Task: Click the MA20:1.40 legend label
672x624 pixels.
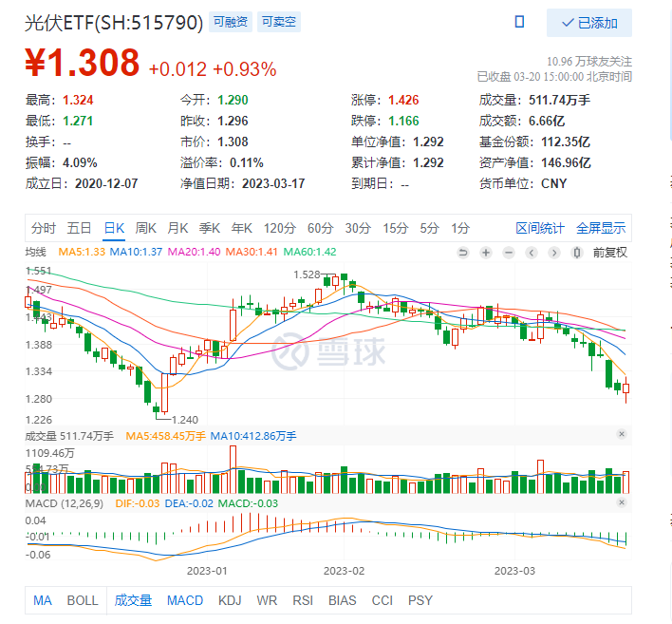Action: [x=194, y=252]
